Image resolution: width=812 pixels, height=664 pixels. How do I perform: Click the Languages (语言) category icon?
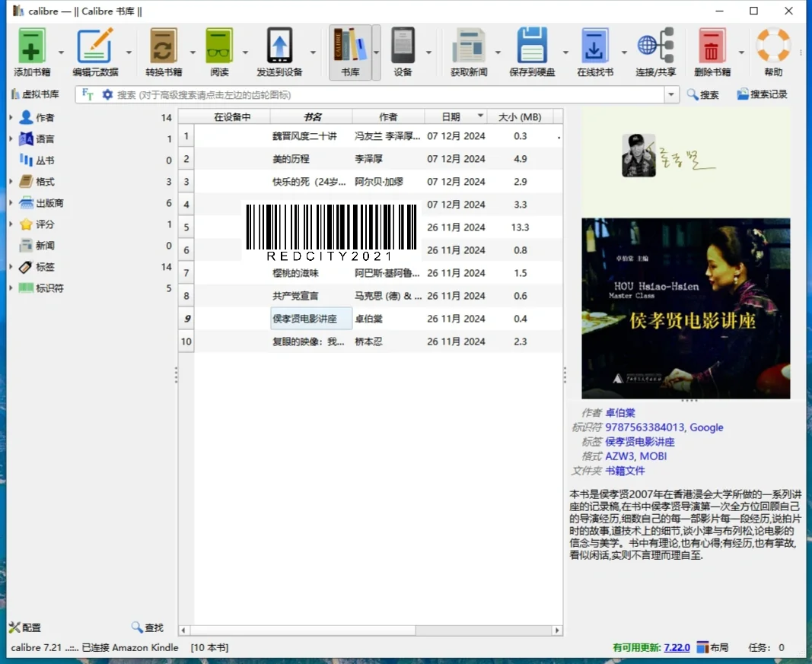tap(26, 138)
